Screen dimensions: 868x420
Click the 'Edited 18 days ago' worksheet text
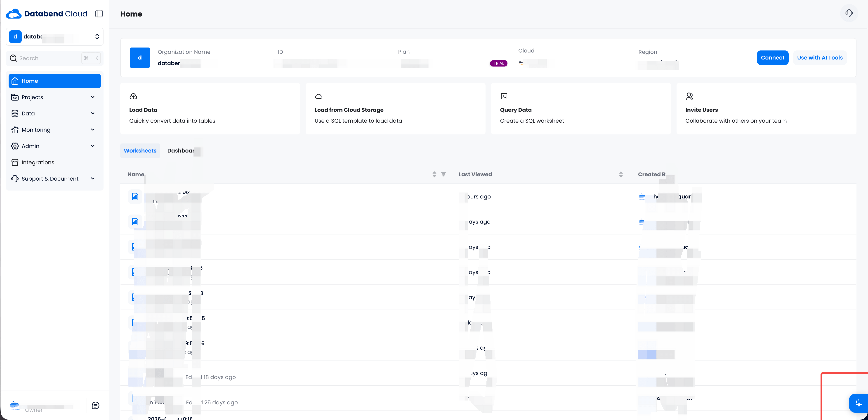211,377
